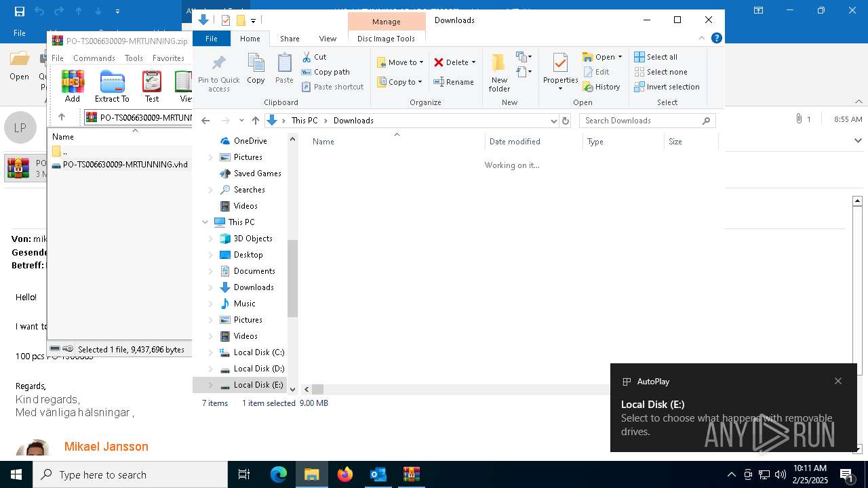Image resolution: width=868 pixels, height=488 pixels.
Task: Switch to the Share ribbon tab
Action: pyautogui.click(x=290, y=39)
